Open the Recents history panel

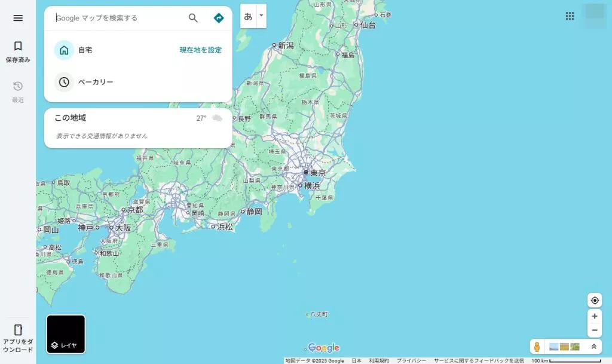tap(18, 92)
